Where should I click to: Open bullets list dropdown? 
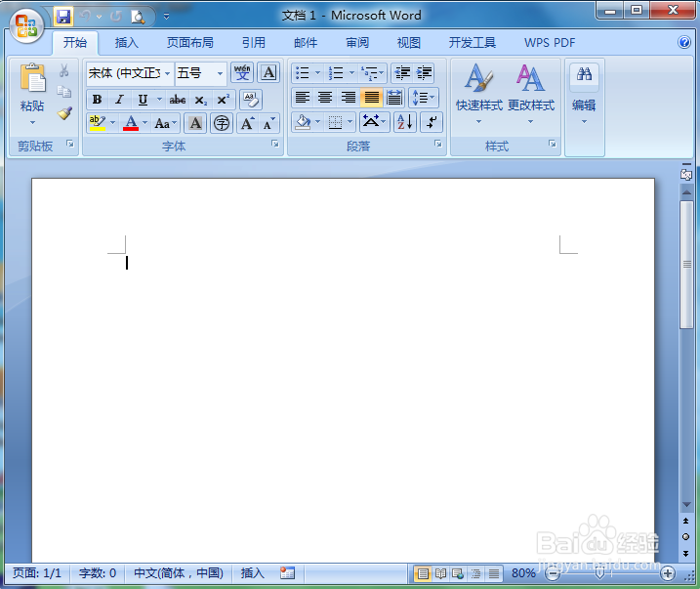click(x=317, y=72)
